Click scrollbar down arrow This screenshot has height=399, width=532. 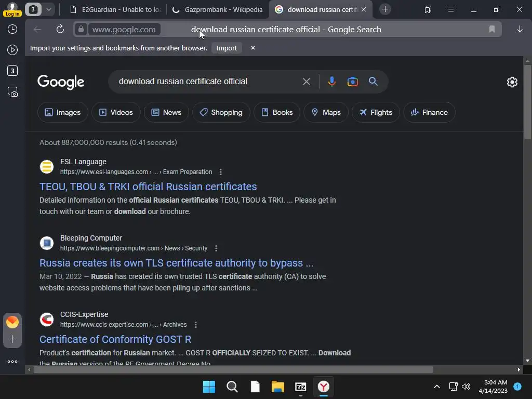coord(527,361)
